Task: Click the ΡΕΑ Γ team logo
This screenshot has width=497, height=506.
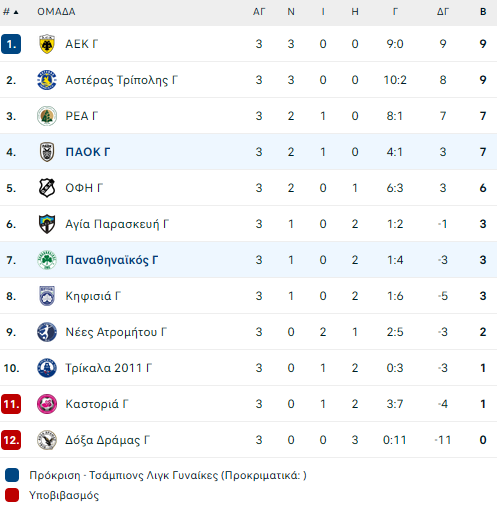Action: click(x=47, y=116)
